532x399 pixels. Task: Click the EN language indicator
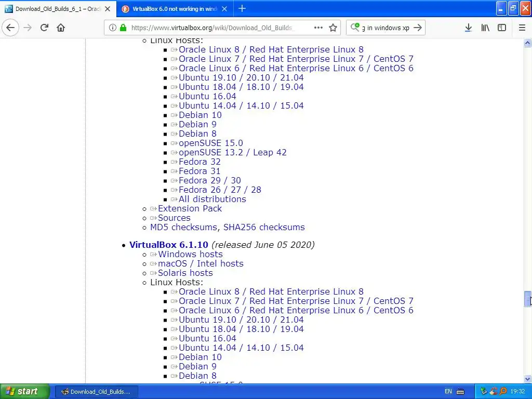point(448,391)
